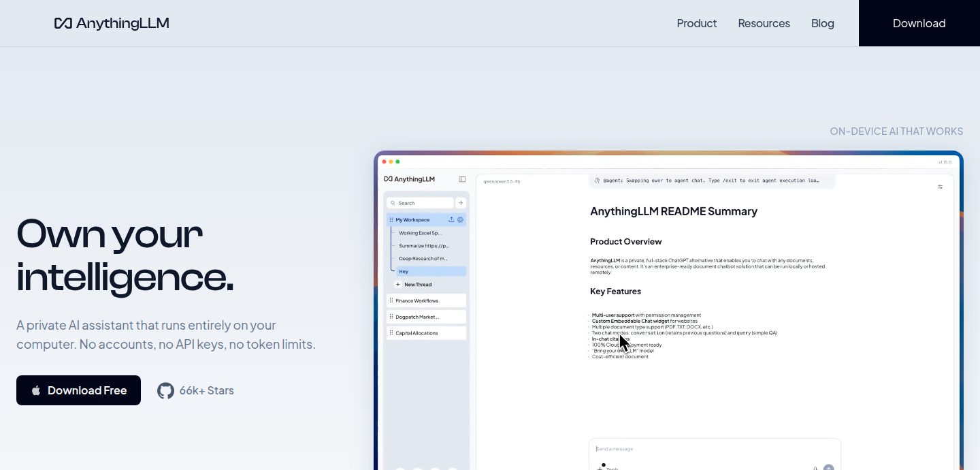Open the Resources menu
Image resolution: width=980 pixels, height=470 pixels.
point(764,23)
